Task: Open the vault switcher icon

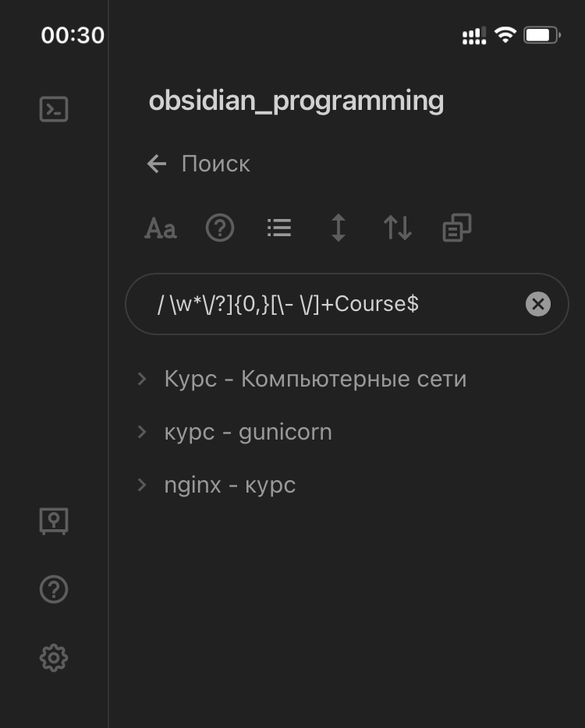Action: coord(53,521)
